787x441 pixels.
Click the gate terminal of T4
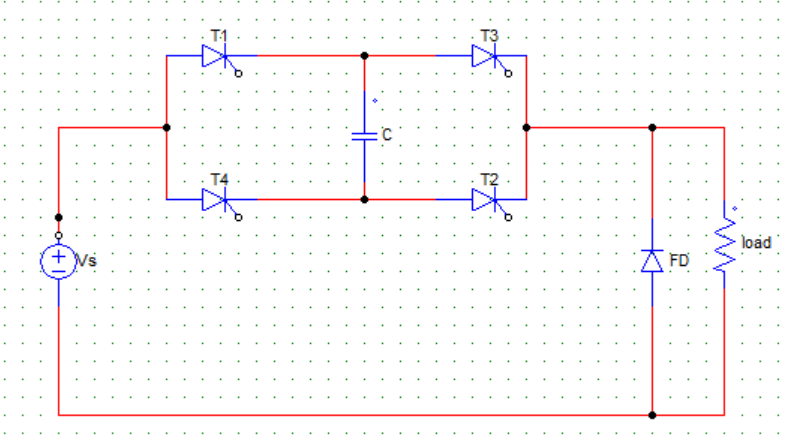(239, 217)
